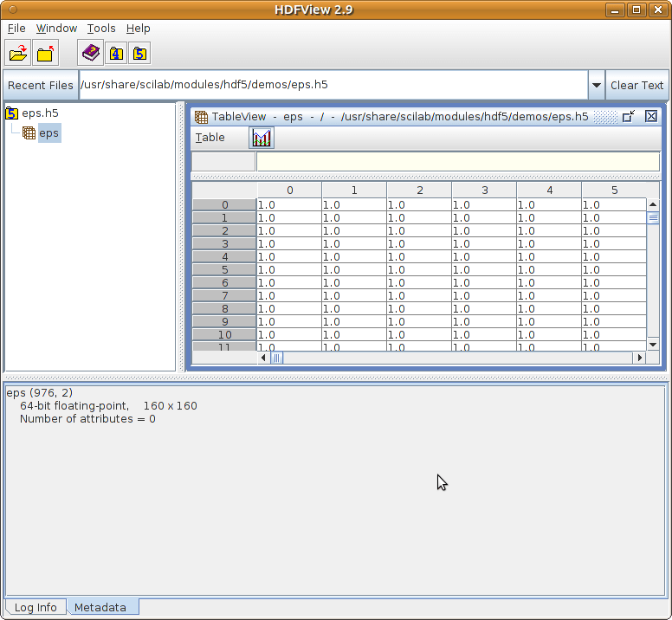Viewport: 672px width, 620px height.
Task: Click the Clear Text button
Action: click(x=636, y=85)
